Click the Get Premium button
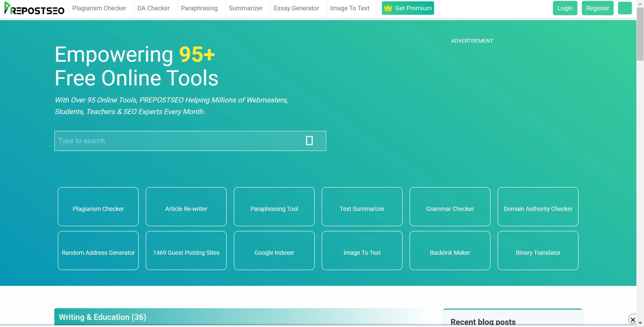Viewport: 644px width, 327px height. click(408, 8)
